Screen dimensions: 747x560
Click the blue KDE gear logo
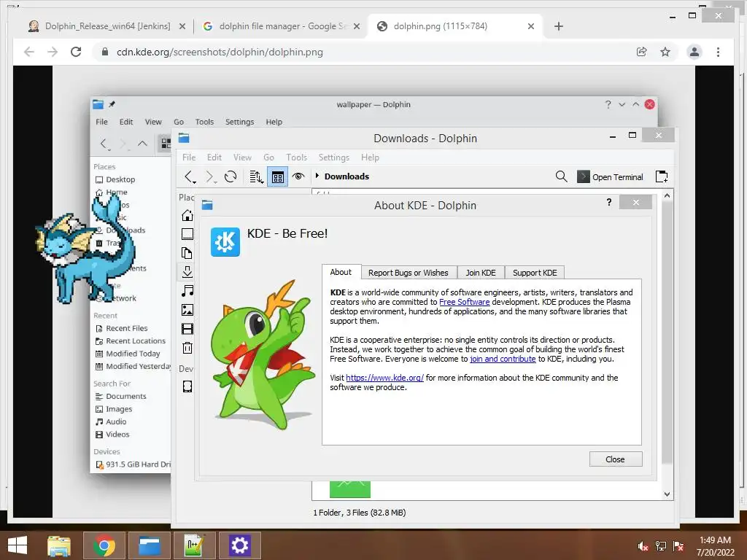click(225, 242)
